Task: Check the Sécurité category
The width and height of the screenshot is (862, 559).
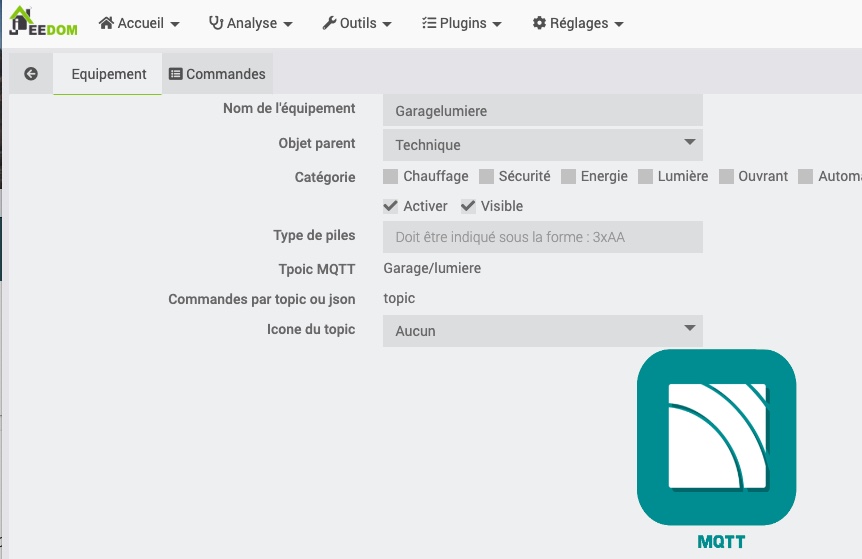Action: 486,176
